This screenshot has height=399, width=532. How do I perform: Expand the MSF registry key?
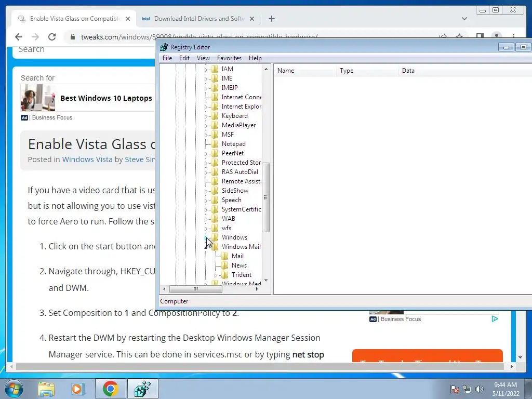point(206,135)
